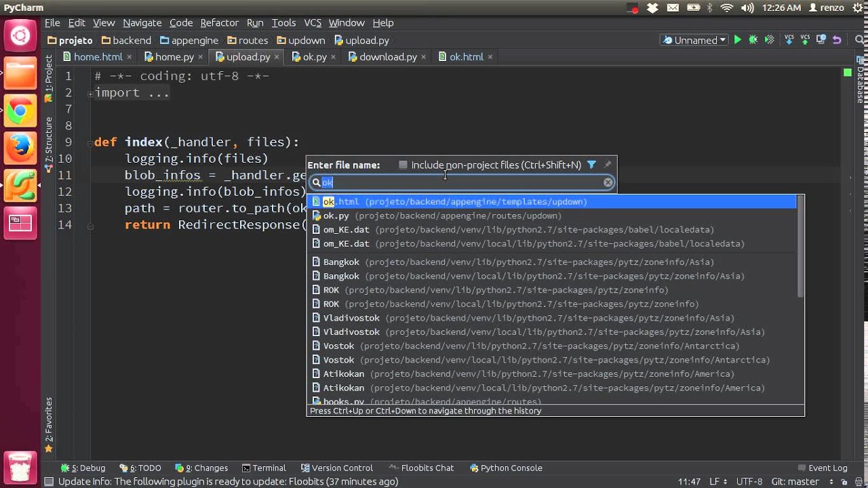The height and width of the screenshot is (488, 868).
Task: Collapse the index function definition
Action: point(90,142)
